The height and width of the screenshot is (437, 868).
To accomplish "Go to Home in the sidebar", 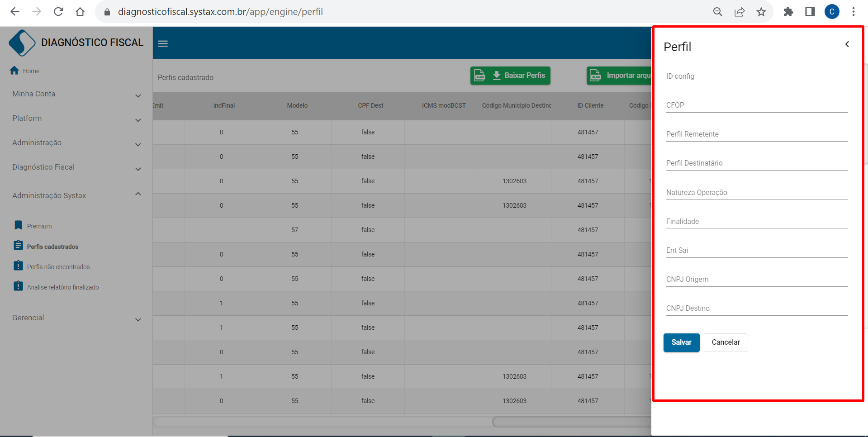I will click(x=31, y=71).
